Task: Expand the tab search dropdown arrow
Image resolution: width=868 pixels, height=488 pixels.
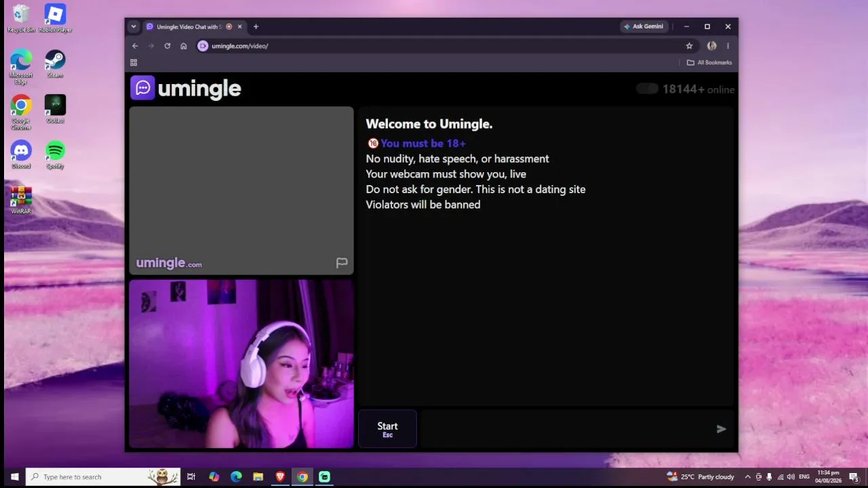Action: 134,27
